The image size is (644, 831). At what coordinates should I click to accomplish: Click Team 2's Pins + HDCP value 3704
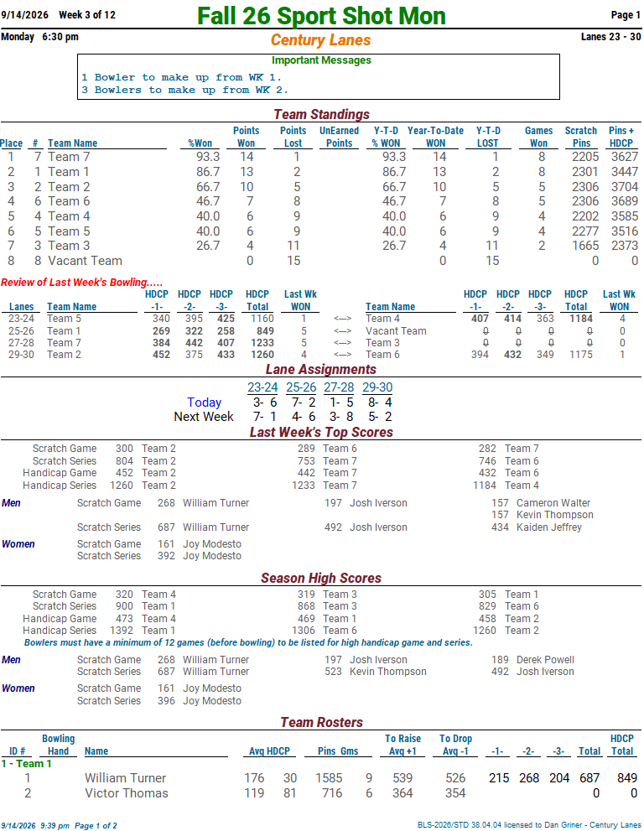625,186
